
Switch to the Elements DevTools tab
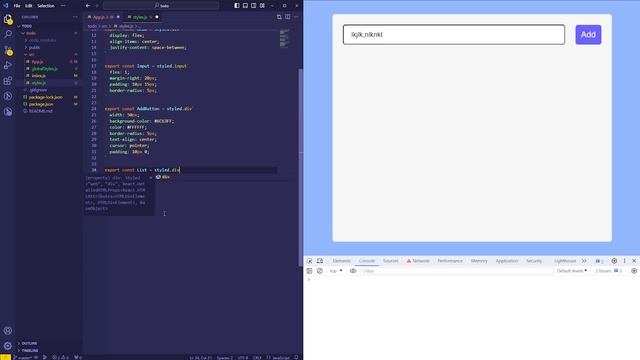[x=342, y=261]
